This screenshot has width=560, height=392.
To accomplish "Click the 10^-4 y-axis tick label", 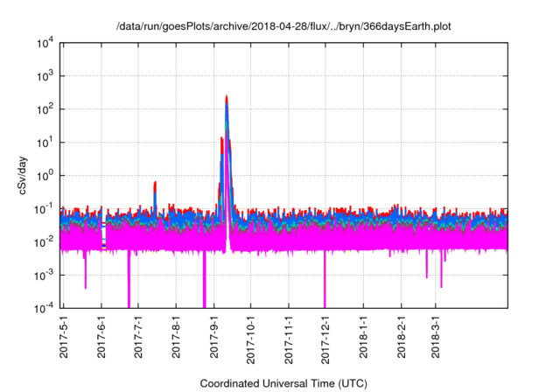I will (42, 308).
